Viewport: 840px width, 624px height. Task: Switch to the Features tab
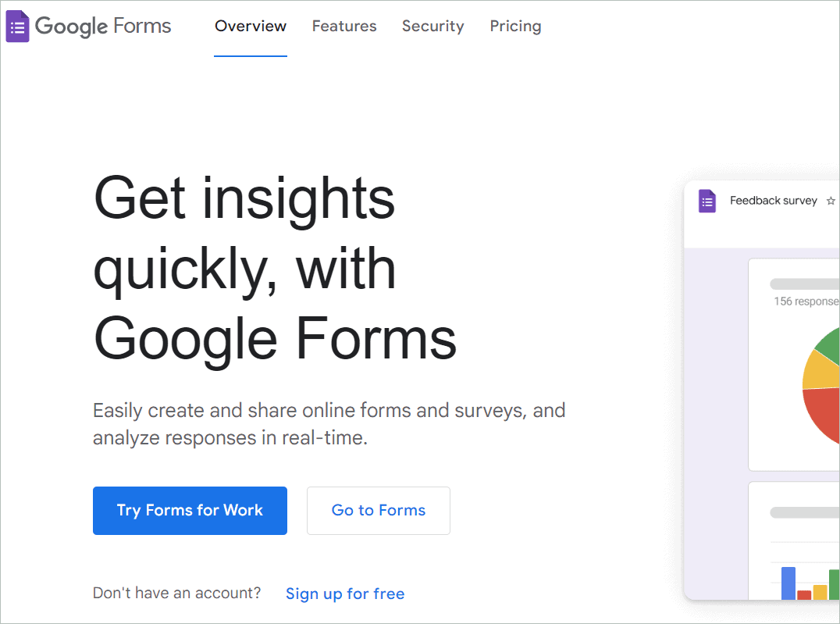(x=344, y=26)
